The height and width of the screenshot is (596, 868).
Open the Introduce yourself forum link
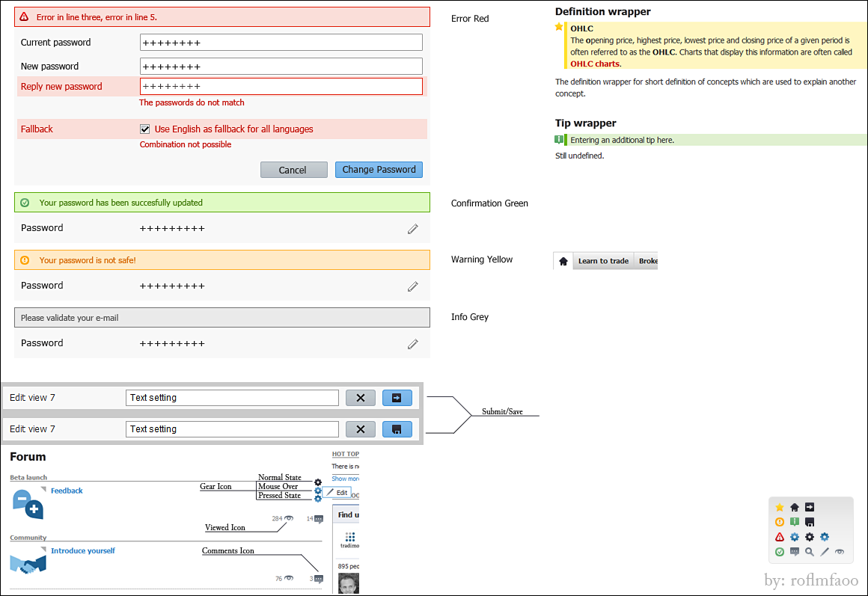point(83,550)
